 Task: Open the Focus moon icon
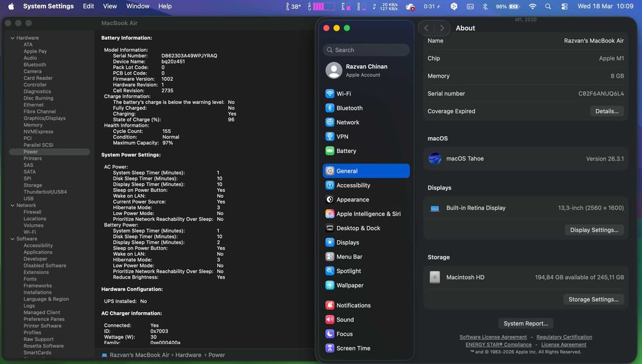329,334
